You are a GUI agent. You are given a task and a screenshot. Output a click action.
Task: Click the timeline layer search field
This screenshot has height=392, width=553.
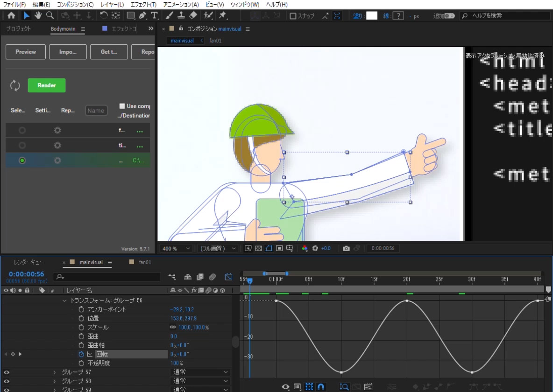[107, 277]
